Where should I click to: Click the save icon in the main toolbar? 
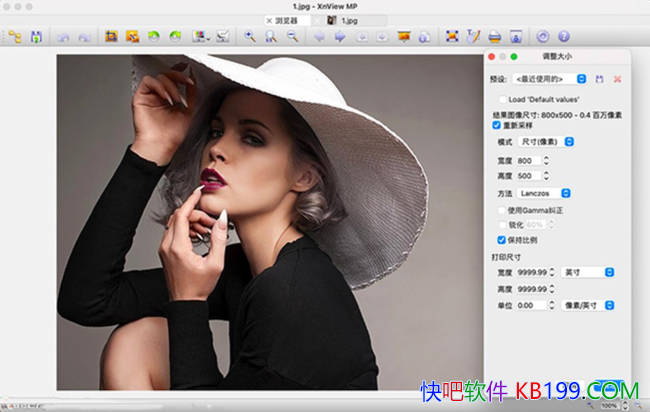pos(37,37)
